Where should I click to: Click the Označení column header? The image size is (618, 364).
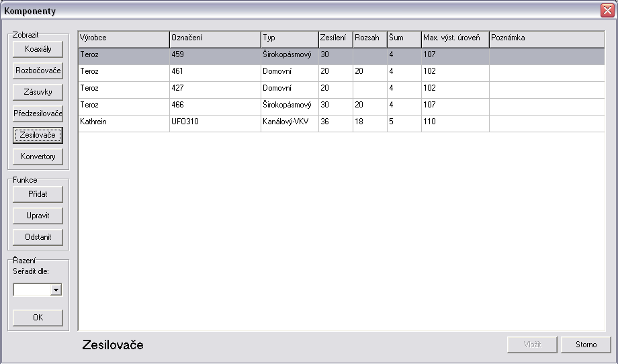click(x=215, y=40)
